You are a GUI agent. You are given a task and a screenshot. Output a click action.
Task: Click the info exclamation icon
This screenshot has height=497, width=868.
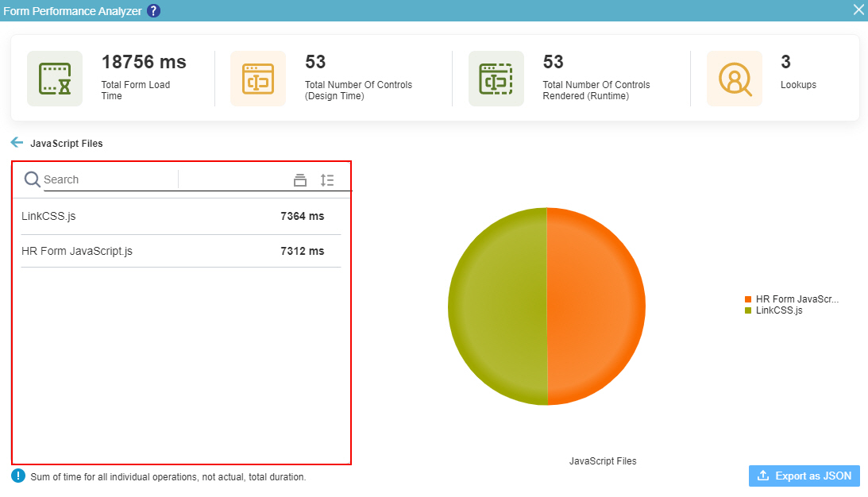point(18,476)
